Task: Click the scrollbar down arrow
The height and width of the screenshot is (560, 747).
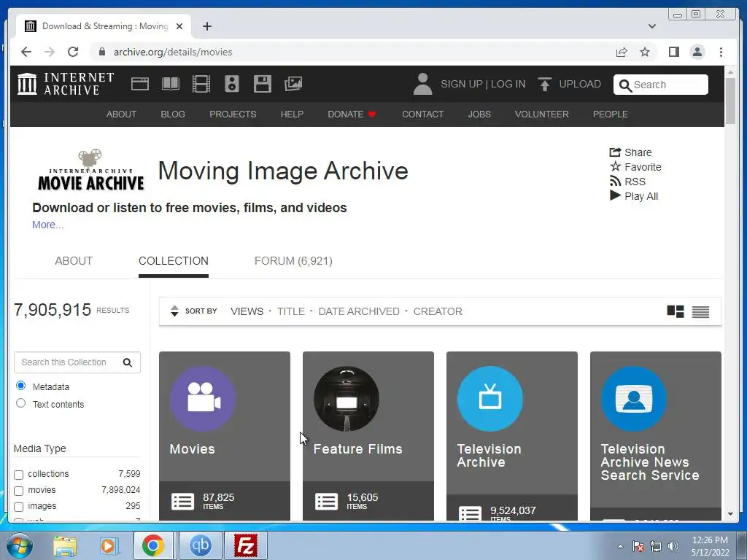Action: click(730, 514)
